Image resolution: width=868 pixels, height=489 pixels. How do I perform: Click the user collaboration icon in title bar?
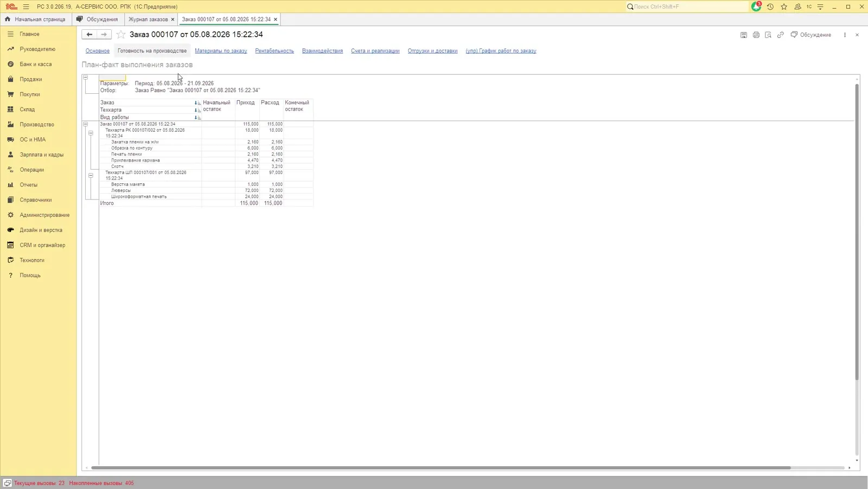coord(797,7)
